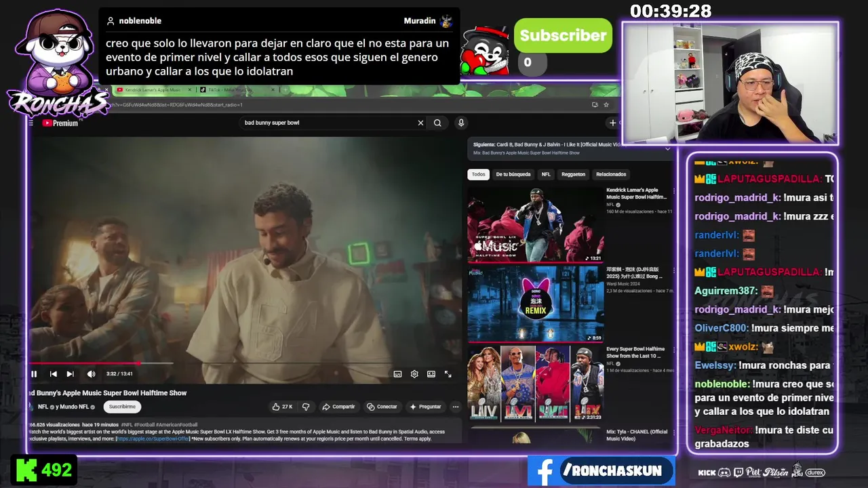Bookmark page with the star icon
The width and height of the screenshot is (868, 488).
(606, 104)
